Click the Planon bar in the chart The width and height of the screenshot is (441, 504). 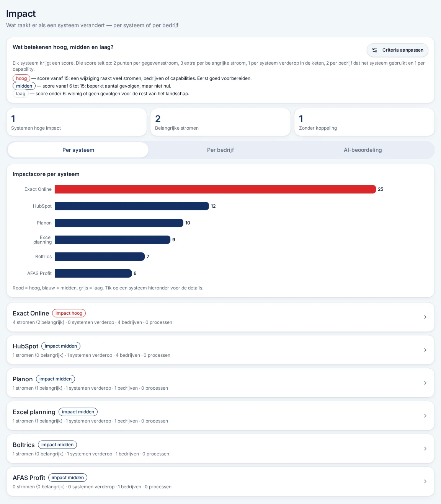[119, 223]
